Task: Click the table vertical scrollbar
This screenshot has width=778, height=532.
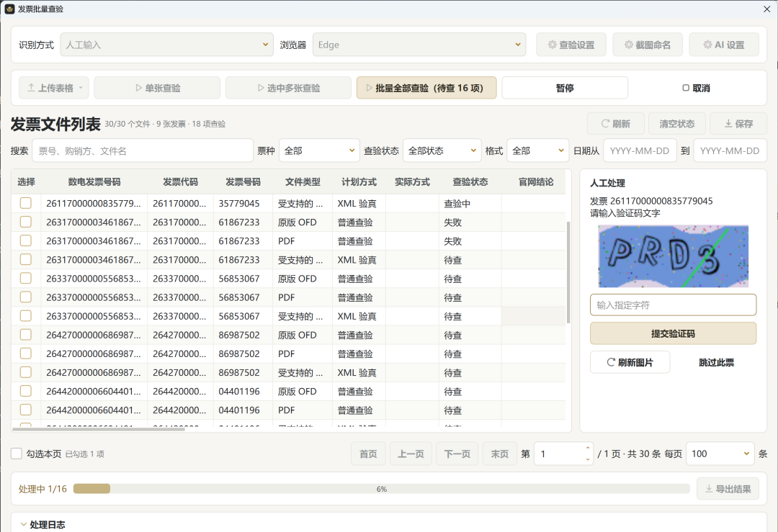Action: pyautogui.click(x=568, y=273)
